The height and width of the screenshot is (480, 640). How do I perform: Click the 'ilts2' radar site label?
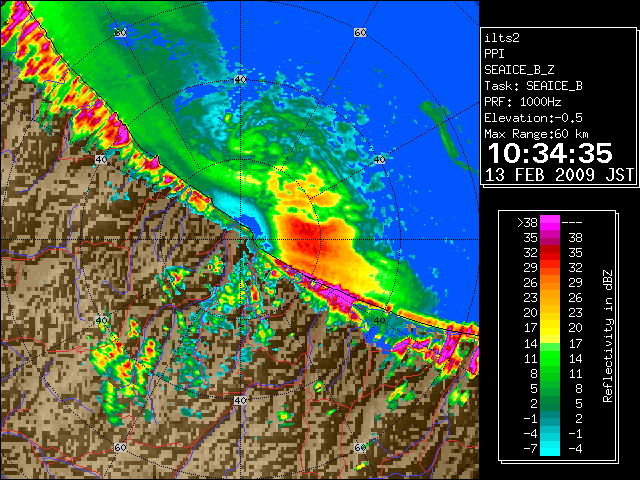[502, 38]
